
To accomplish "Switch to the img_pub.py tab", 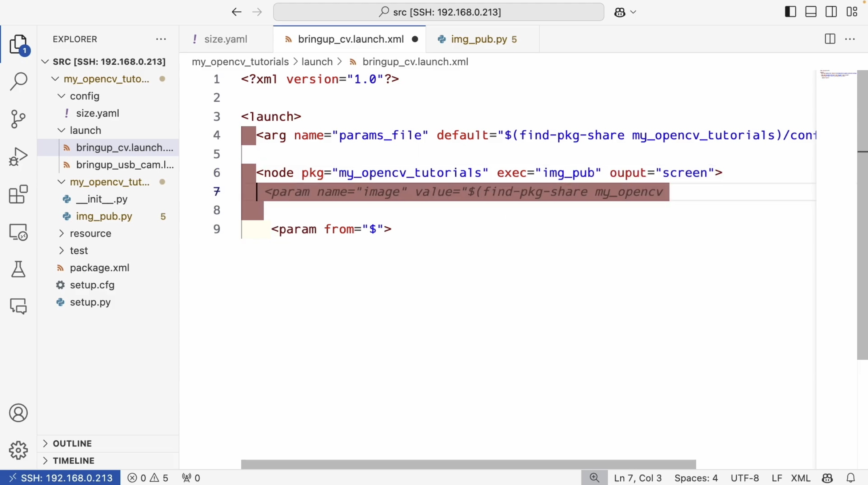I will [x=479, y=39].
